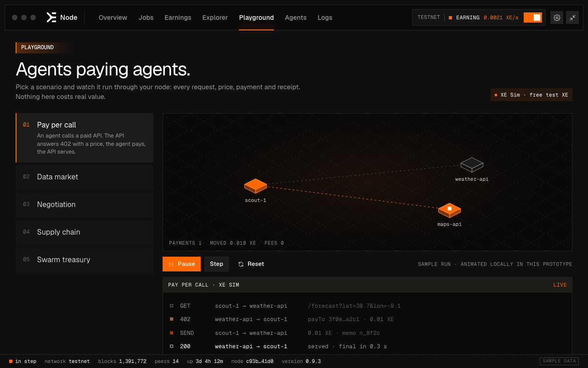Image resolution: width=588 pixels, height=368 pixels.
Task: Click the LIVE indicator in log header
Action: pos(560,285)
